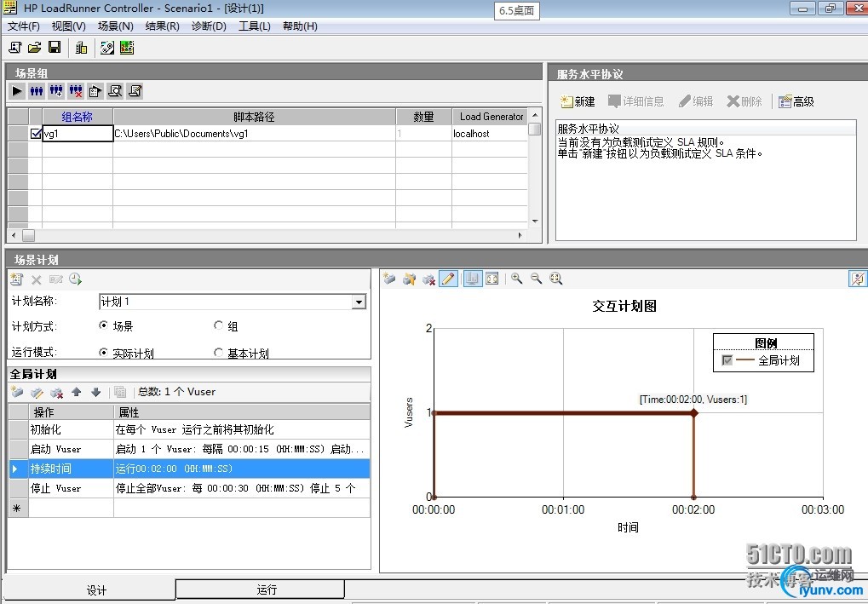Create a new schedule in the scenario schedule toolbar
This screenshot has width=868, height=604.
click(x=16, y=279)
